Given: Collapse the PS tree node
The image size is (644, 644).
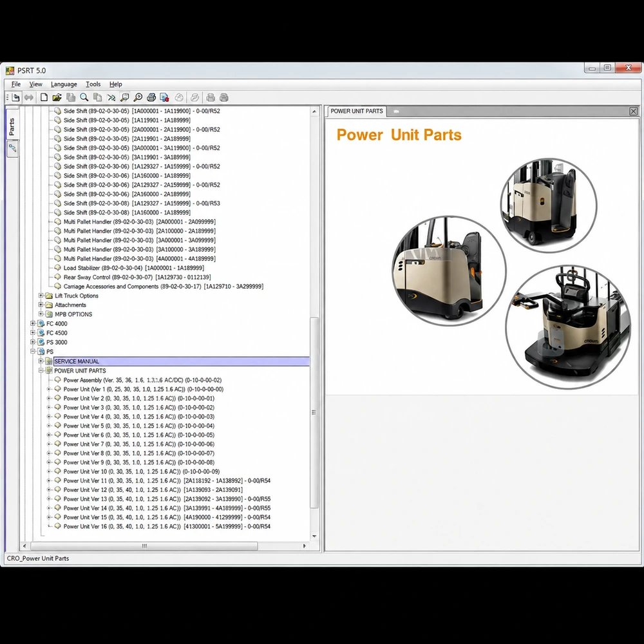Looking at the screenshot, I should [x=32, y=351].
